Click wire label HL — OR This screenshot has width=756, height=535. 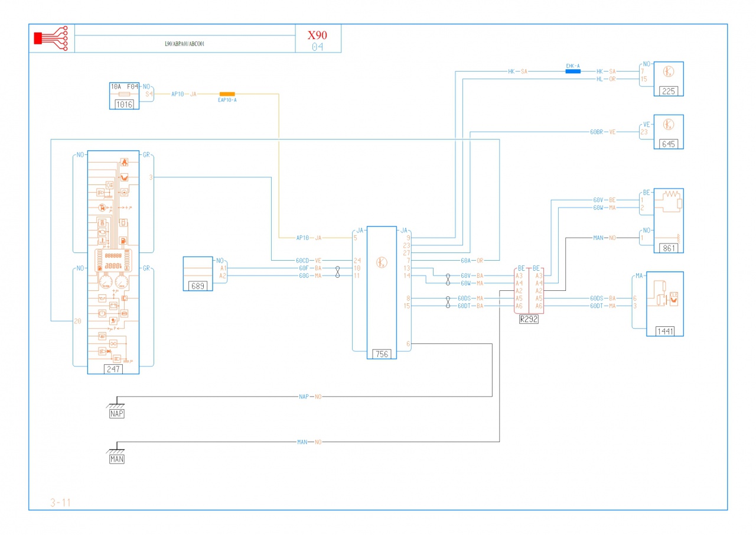click(607, 79)
